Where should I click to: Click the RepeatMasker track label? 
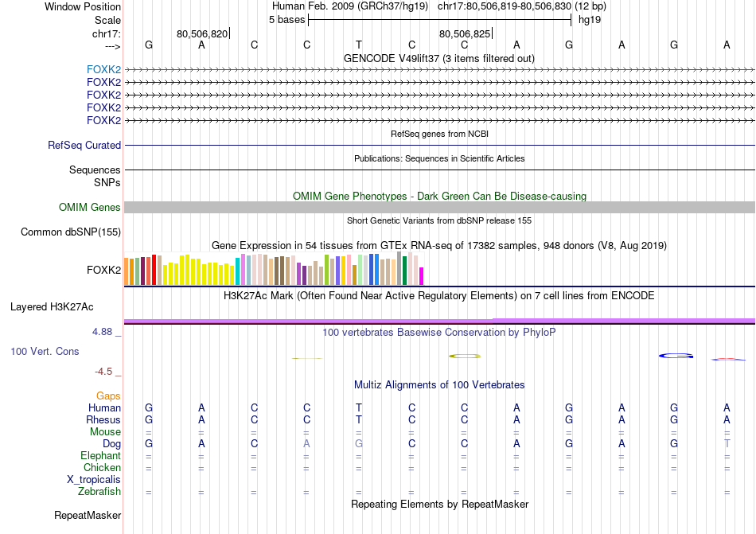tap(88, 515)
